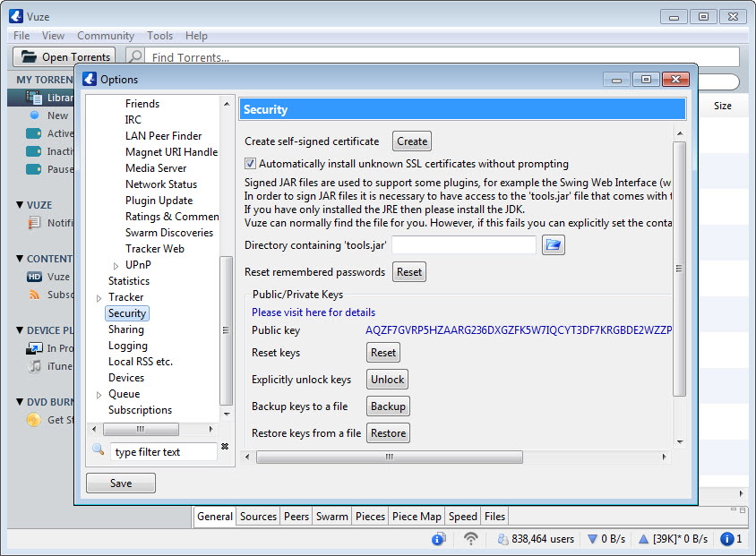Collapse the VUZE sidebar section

point(21,205)
